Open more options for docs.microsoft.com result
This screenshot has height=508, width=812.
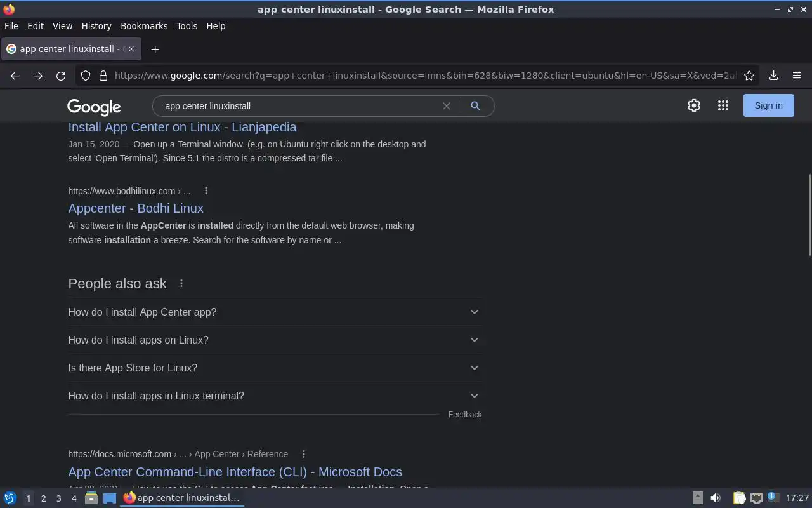304,453
